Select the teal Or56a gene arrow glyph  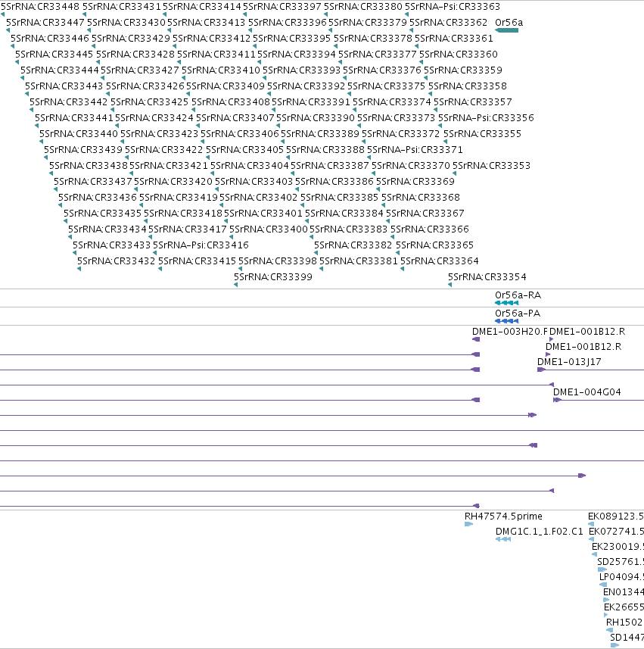point(507,30)
